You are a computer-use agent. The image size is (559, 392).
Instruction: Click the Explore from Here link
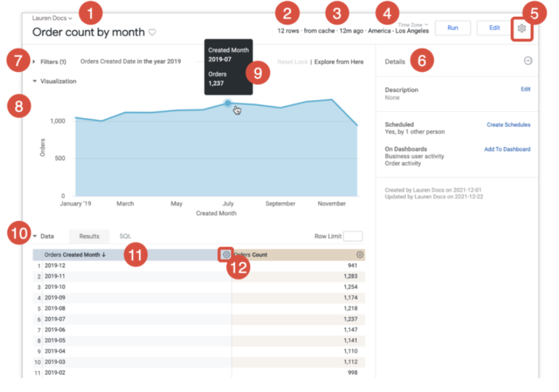(339, 62)
